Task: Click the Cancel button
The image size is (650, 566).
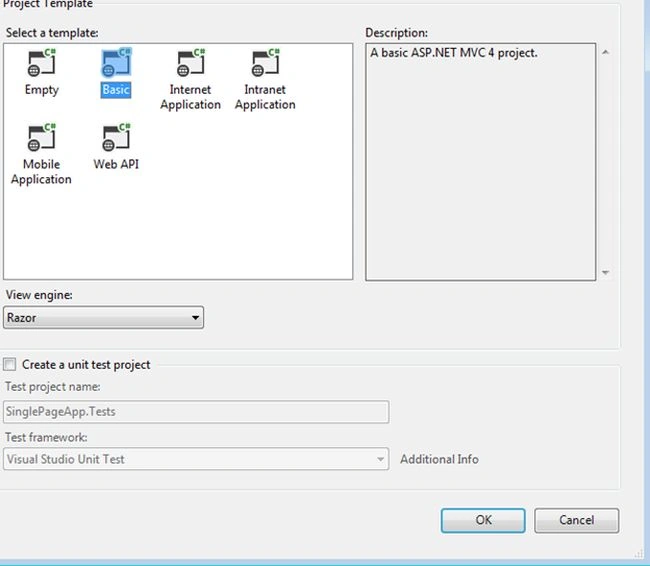Action: click(x=576, y=520)
